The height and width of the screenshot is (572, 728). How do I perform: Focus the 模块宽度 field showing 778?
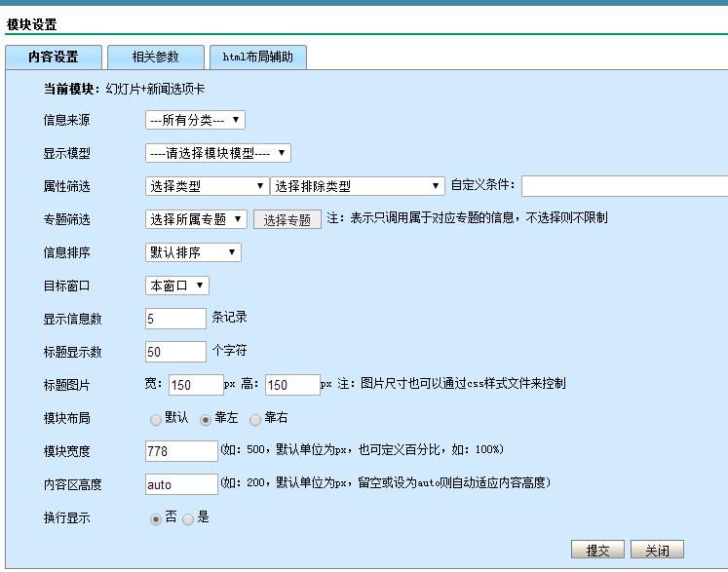181,452
